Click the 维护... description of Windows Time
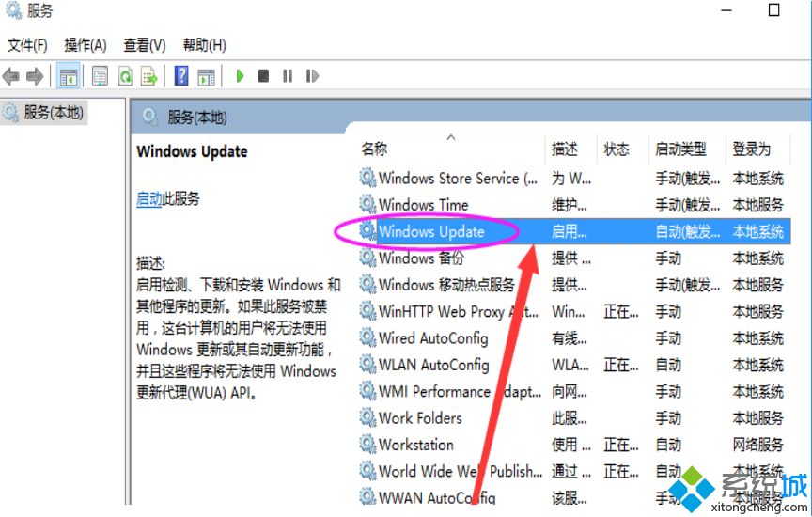The height and width of the screenshot is (517, 812). point(570,205)
